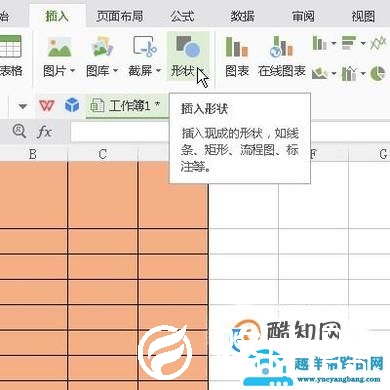Open the 页面布局 ribbon tab

(x=119, y=16)
